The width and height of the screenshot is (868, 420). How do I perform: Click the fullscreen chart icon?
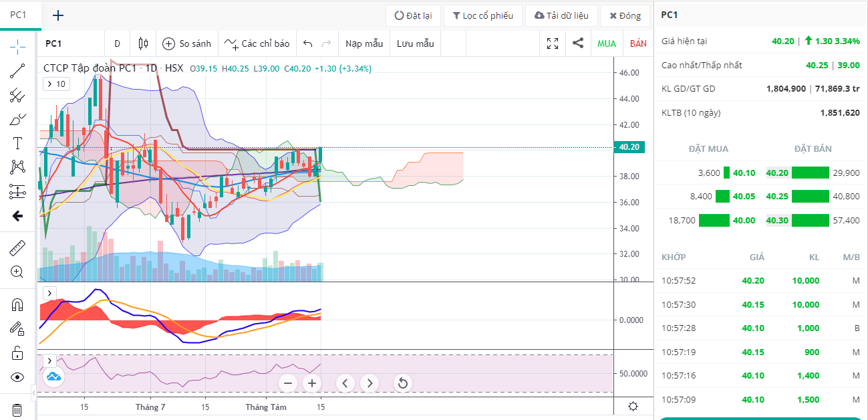point(553,43)
